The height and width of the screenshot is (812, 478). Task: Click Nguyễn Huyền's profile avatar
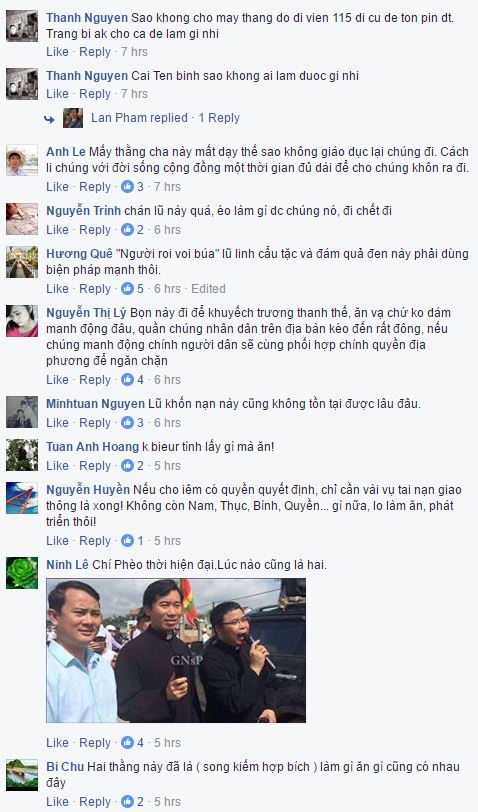(x=22, y=498)
